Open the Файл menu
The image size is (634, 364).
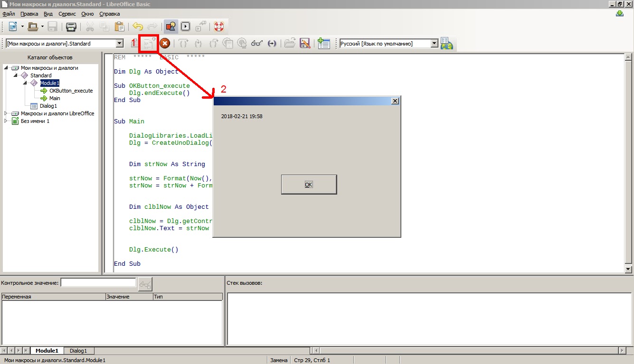pyautogui.click(x=9, y=14)
